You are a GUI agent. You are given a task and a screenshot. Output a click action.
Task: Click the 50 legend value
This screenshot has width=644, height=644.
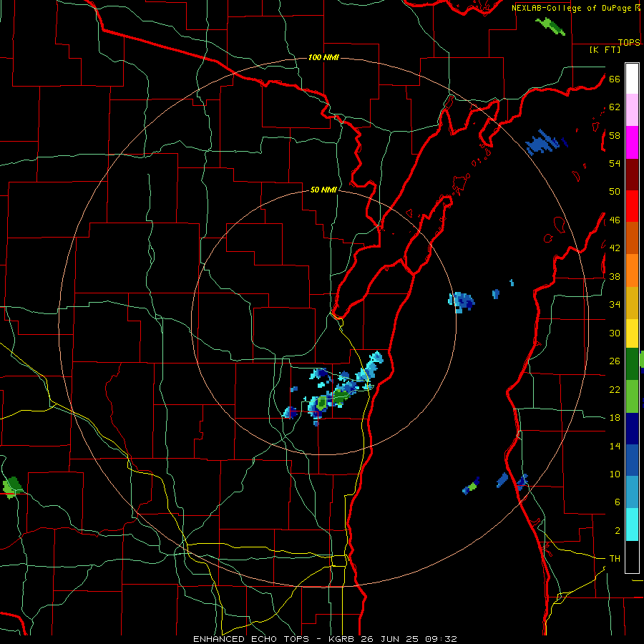tap(615, 191)
